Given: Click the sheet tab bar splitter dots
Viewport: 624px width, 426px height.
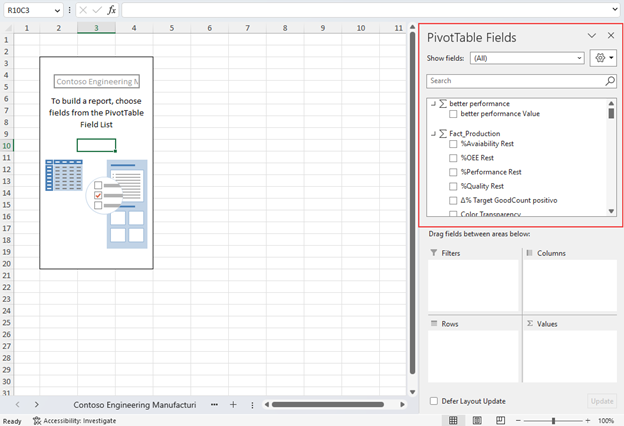Looking at the screenshot, I should (252, 405).
